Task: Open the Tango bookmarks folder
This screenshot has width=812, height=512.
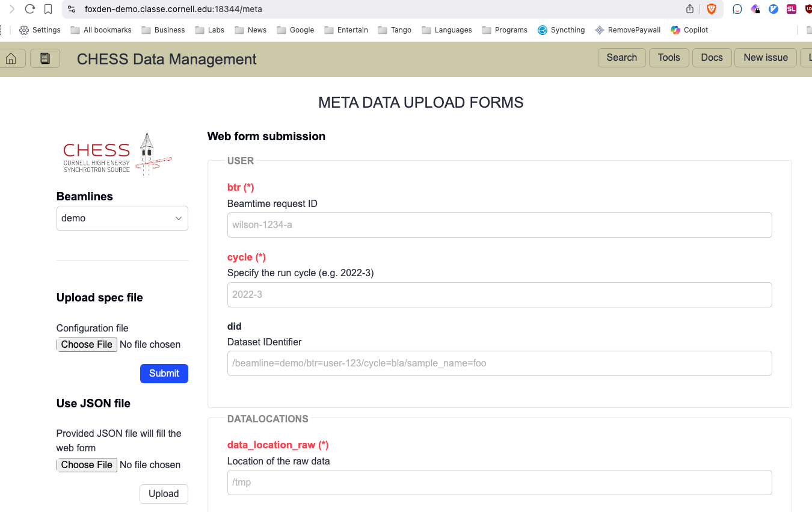Action: point(395,30)
